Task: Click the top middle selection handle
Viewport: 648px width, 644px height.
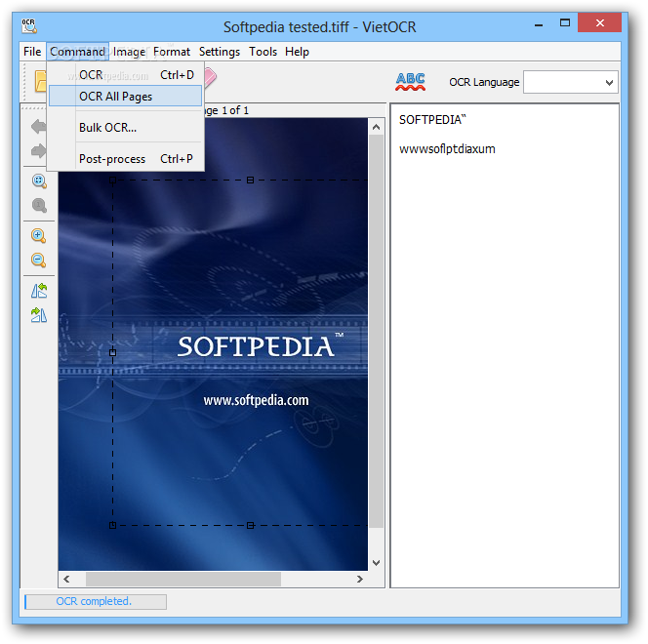Action: pos(250,181)
